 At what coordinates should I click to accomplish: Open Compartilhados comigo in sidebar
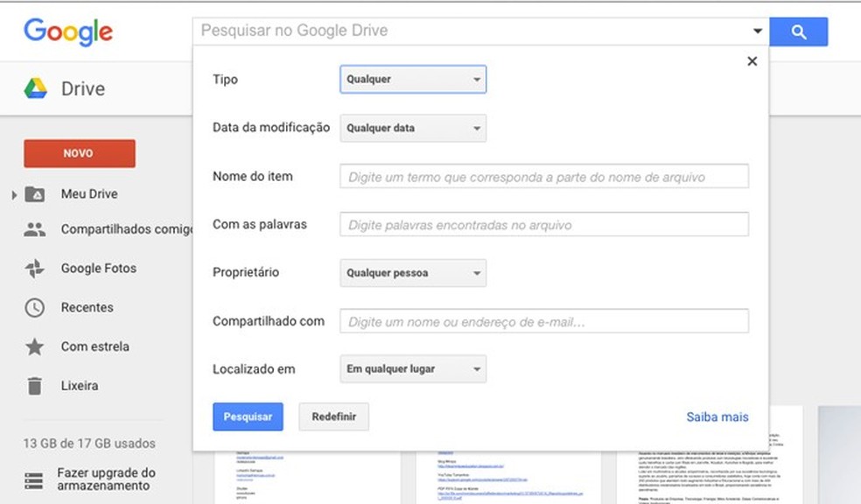coord(127,229)
